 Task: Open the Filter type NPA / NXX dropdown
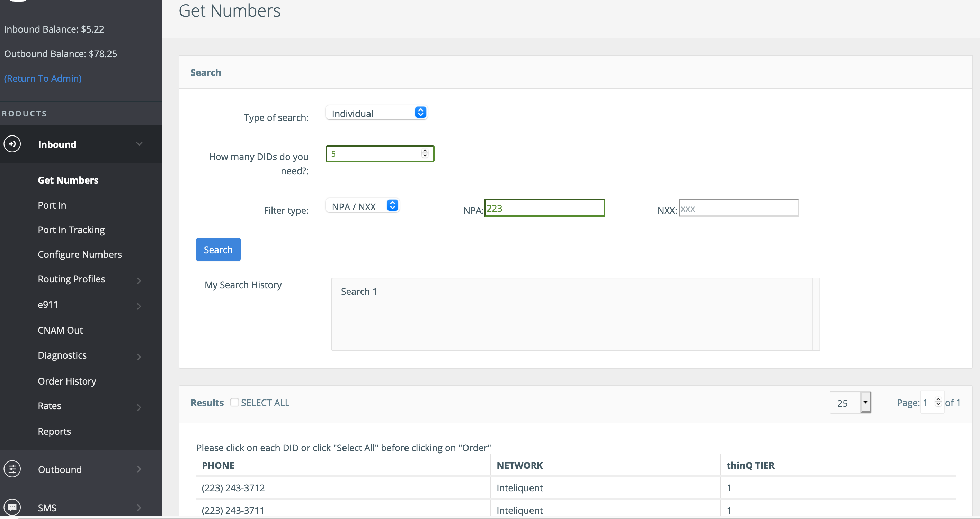click(363, 206)
